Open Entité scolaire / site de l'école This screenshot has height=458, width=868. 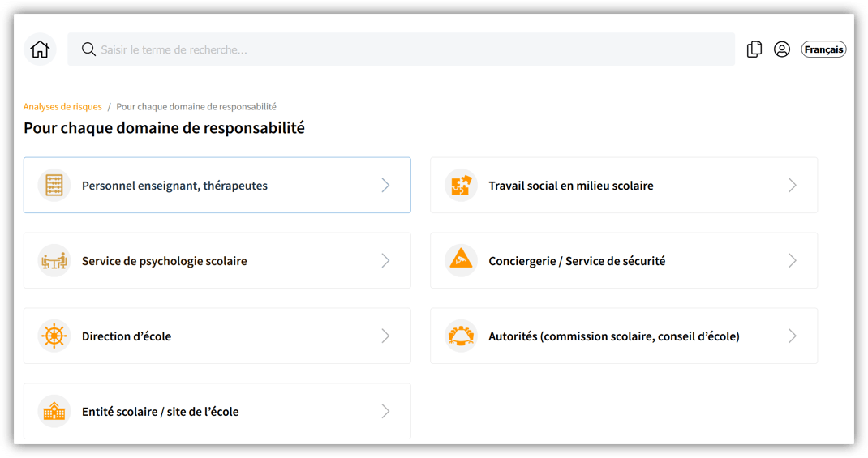pyautogui.click(x=161, y=412)
